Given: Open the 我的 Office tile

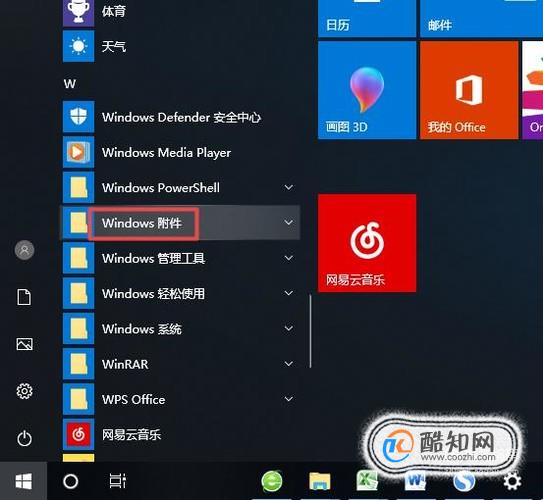Looking at the screenshot, I should [469, 90].
